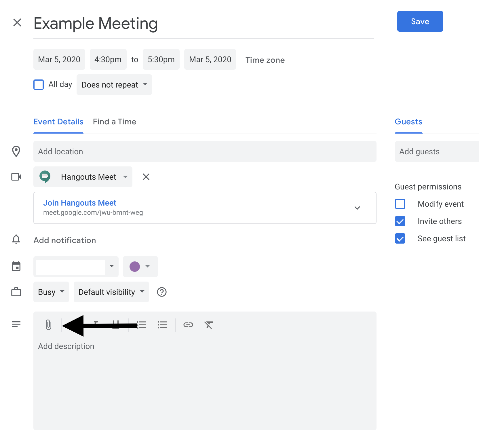The image size is (479, 448).
Task: Open the Does not repeat dropdown
Action: point(114,84)
